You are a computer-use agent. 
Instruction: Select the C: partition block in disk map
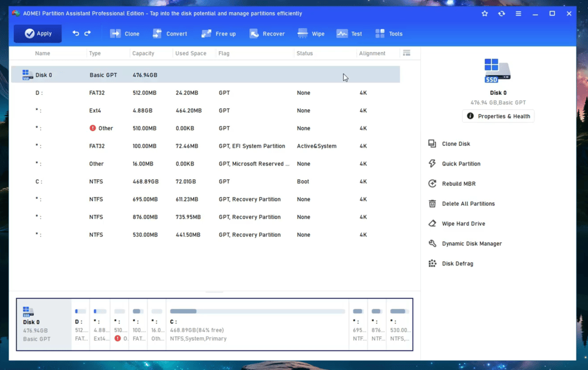(x=257, y=325)
